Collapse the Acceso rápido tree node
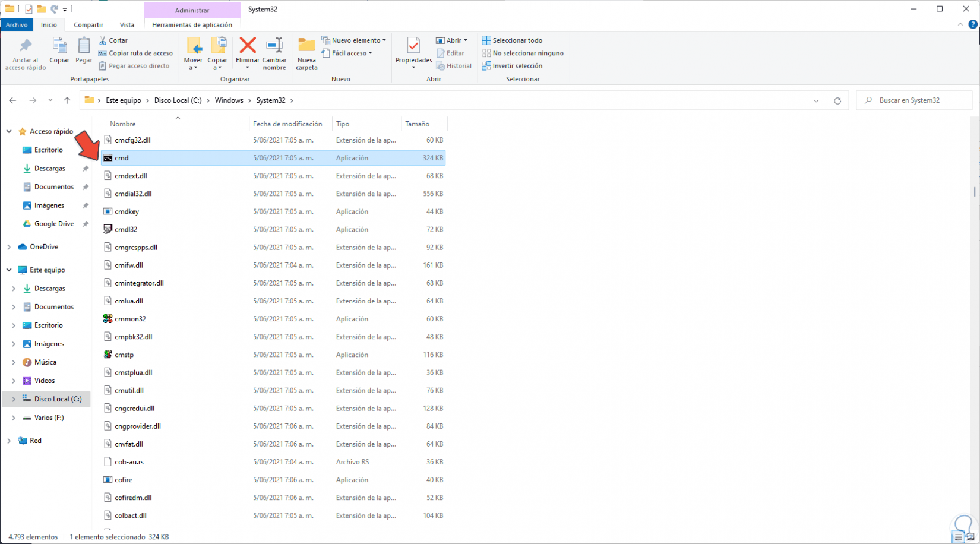 [x=9, y=131]
